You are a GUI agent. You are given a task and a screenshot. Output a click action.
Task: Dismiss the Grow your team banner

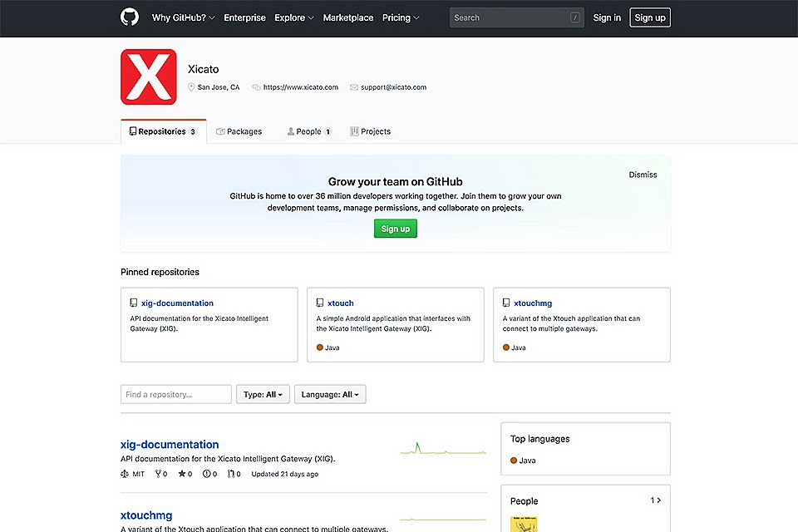[643, 175]
